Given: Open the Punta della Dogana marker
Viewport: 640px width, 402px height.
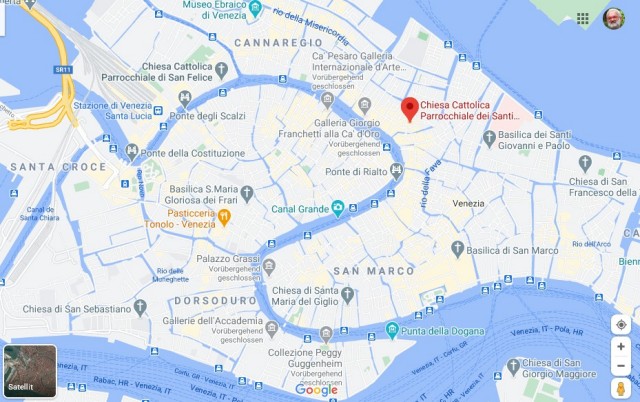Looking at the screenshot, I should point(392,330).
